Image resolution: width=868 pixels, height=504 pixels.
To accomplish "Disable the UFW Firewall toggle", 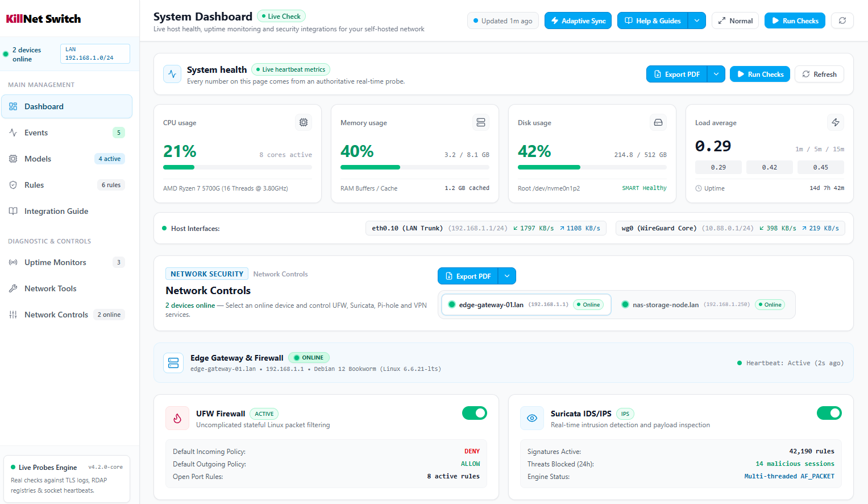I will click(x=475, y=413).
